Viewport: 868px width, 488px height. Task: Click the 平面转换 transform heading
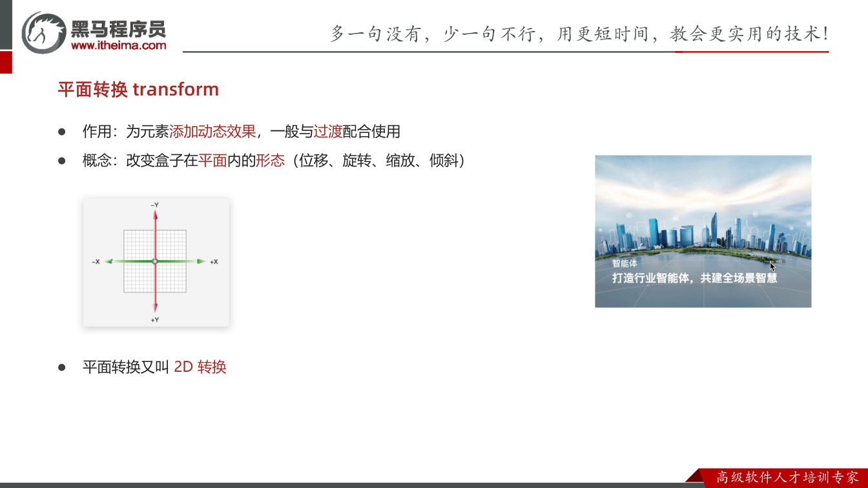point(138,89)
